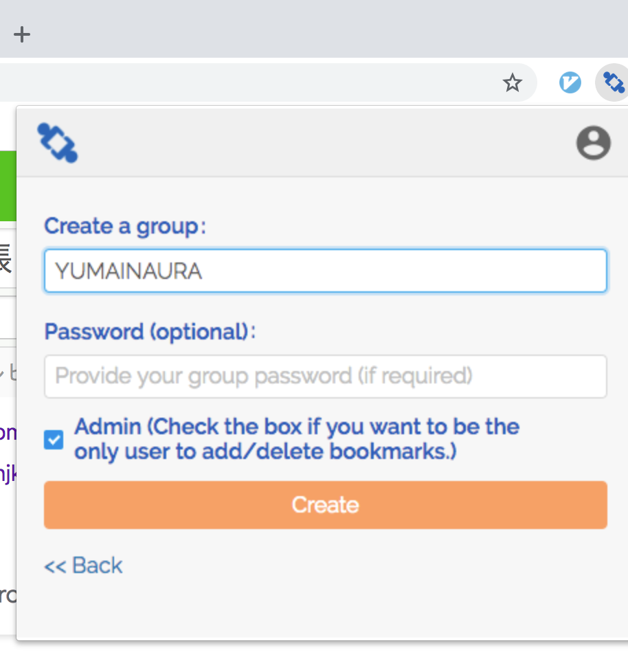Go back using the Back link
628x672 pixels.
point(82,565)
